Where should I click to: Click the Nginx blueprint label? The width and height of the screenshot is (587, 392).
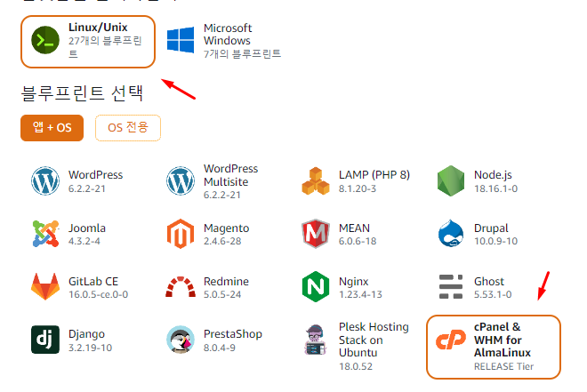(354, 282)
